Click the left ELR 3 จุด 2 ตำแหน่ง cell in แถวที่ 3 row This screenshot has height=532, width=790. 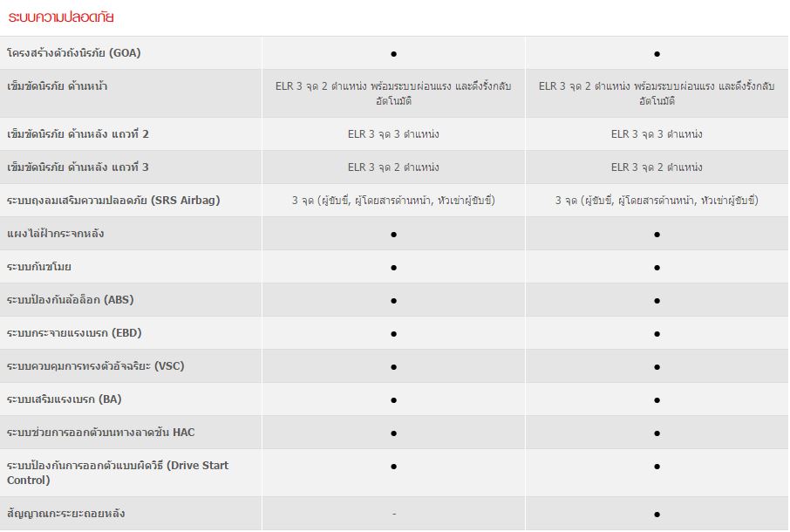click(393, 167)
